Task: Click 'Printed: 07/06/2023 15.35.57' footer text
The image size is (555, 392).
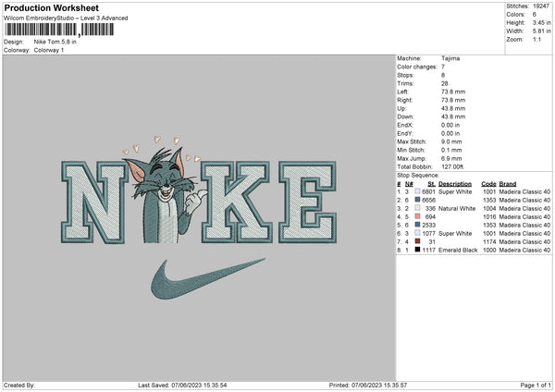Action: point(368,385)
